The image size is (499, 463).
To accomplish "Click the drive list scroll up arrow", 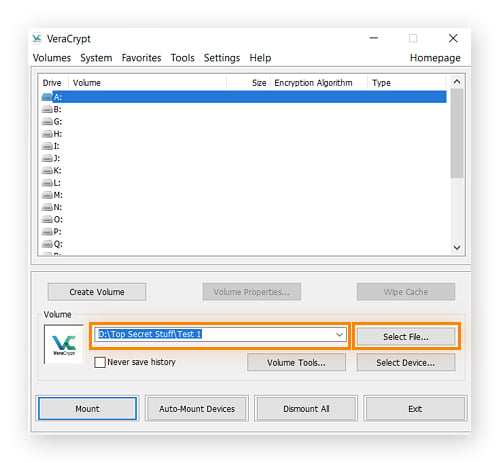I will (457, 81).
